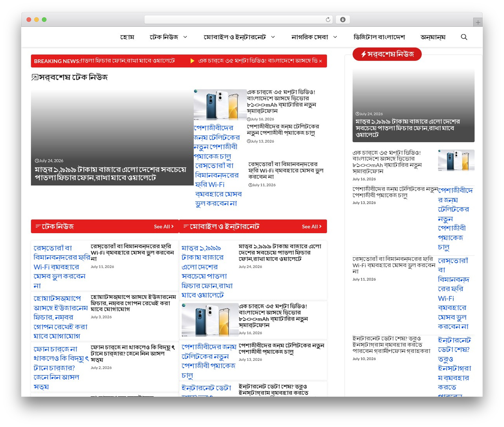The image size is (504, 427).
Task: Click the browser address bar
Action: 239,20
